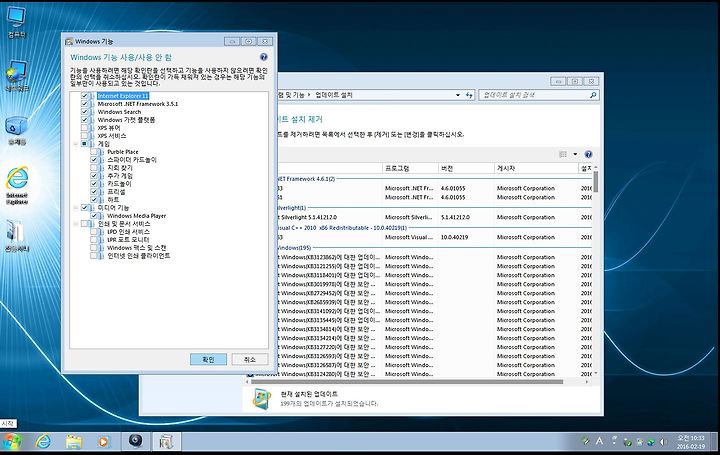Open Windows Media Player from the taskbar
The image size is (720, 455).
104,442
